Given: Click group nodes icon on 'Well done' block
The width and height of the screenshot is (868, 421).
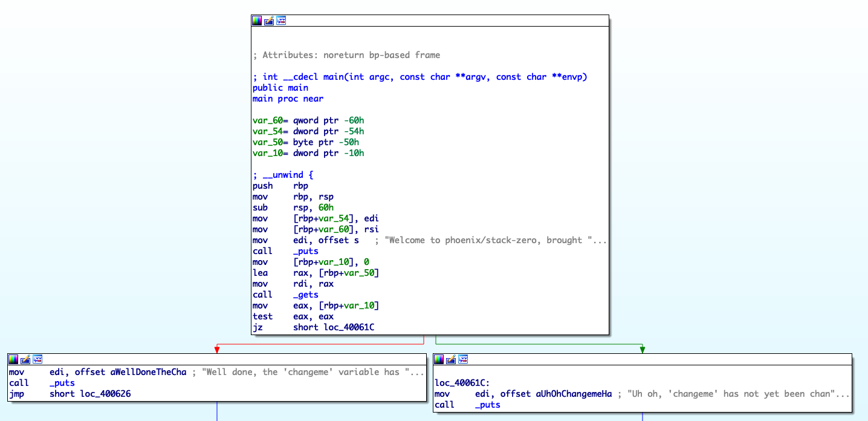Looking at the screenshot, I should click(37, 359).
